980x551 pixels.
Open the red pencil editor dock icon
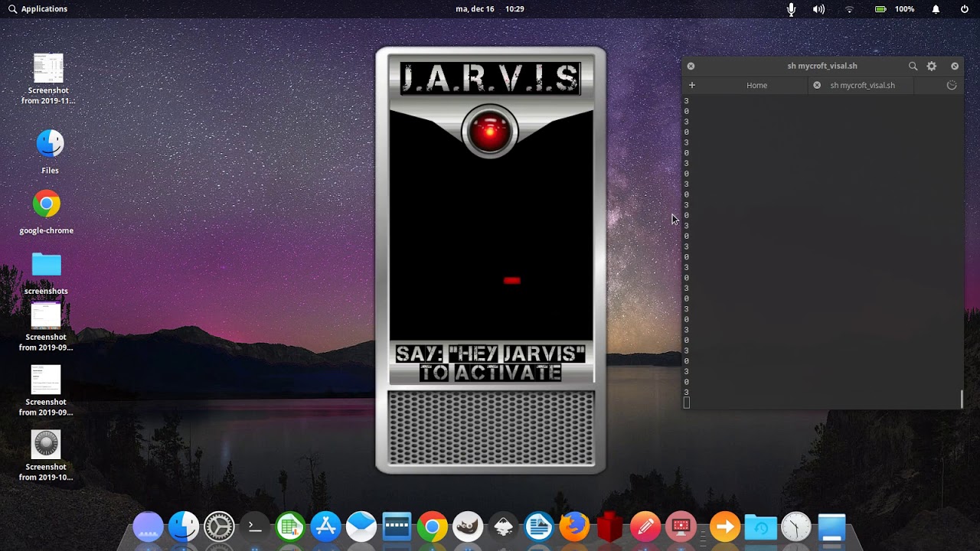click(645, 527)
